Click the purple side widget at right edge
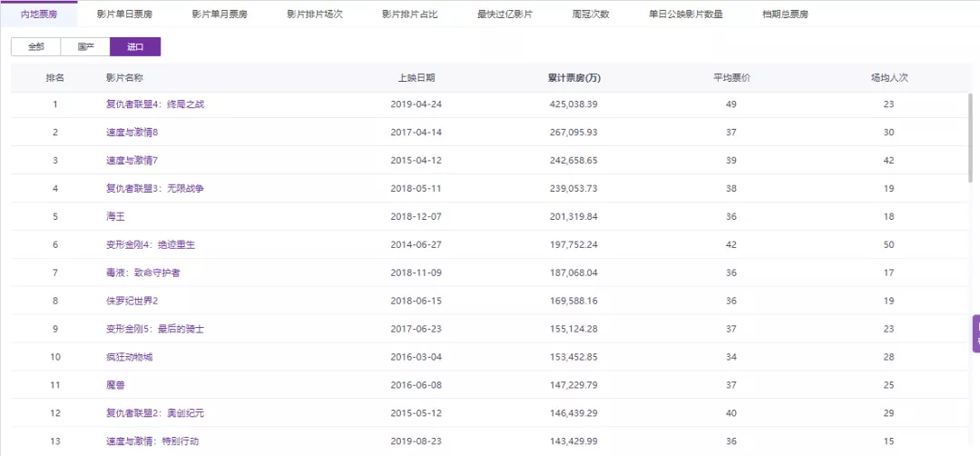Viewport: 980px width, 456px height. click(976, 334)
